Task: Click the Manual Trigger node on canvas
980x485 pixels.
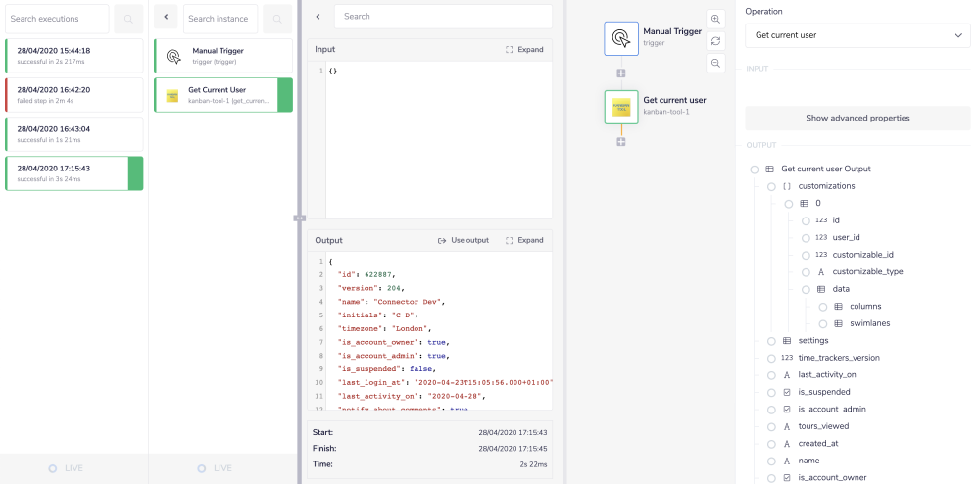Action: [x=621, y=37]
